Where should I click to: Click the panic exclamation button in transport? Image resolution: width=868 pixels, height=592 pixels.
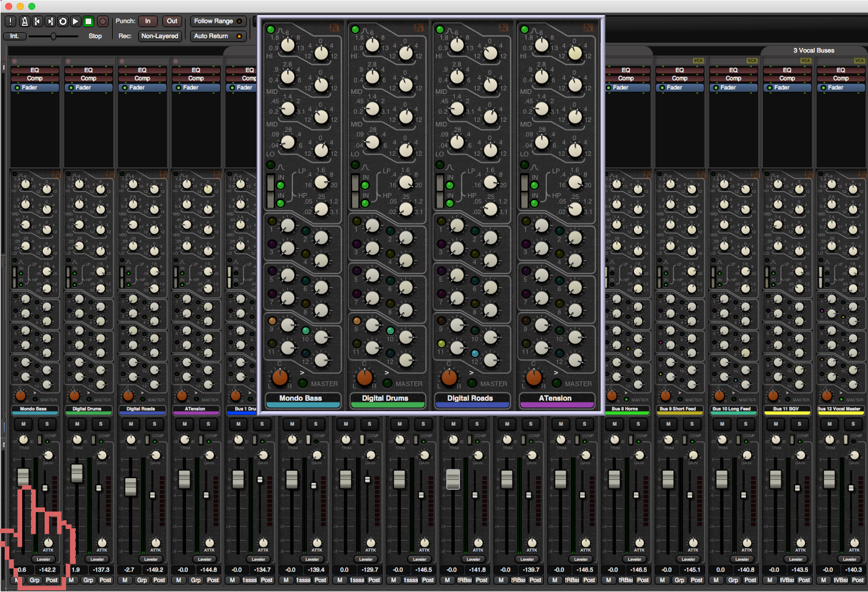click(11, 21)
